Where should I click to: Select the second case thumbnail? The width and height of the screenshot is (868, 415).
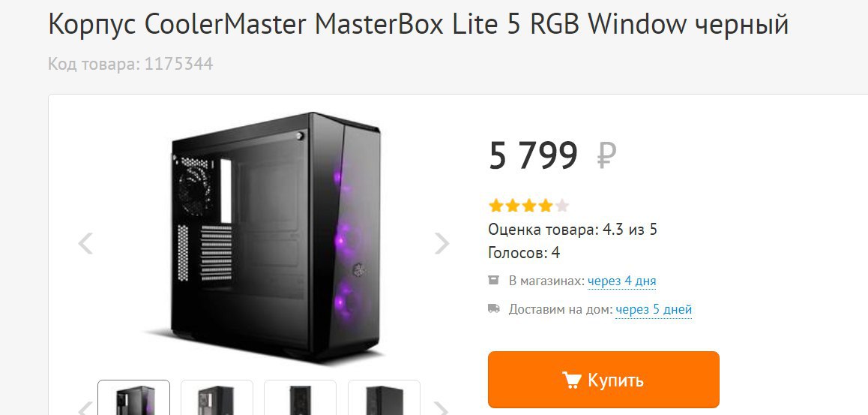click(217, 398)
